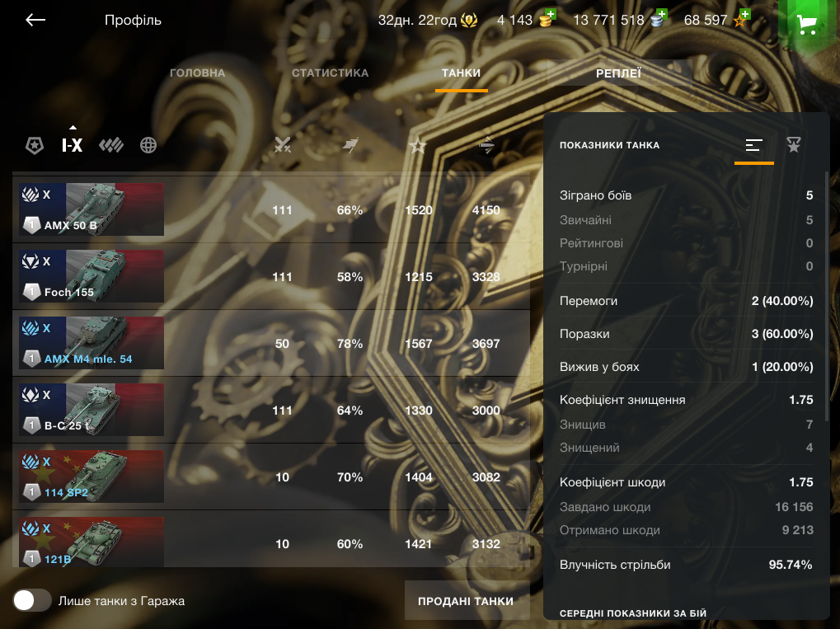Sort by average damage column icon
This screenshot has height=629, width=840.
[486, 144]
